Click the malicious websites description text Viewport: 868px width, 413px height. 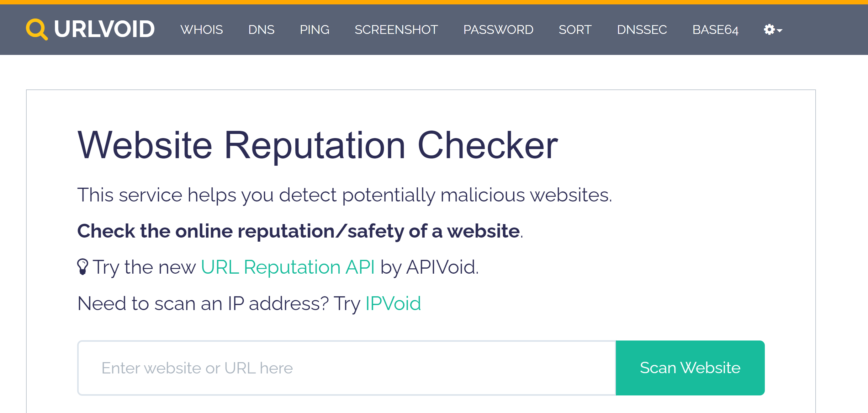point(344,195)
